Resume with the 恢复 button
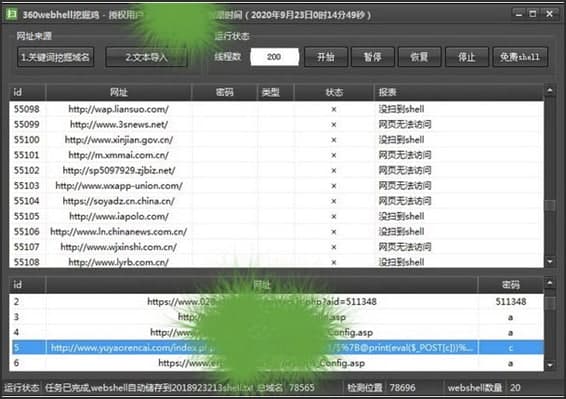This screenshot has width=566, height=399. 419,57
